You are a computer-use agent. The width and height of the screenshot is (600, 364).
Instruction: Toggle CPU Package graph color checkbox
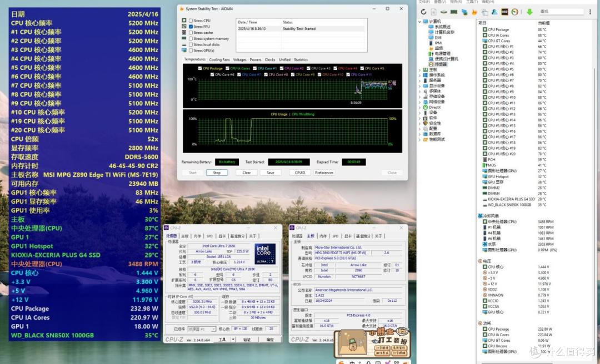200,68
